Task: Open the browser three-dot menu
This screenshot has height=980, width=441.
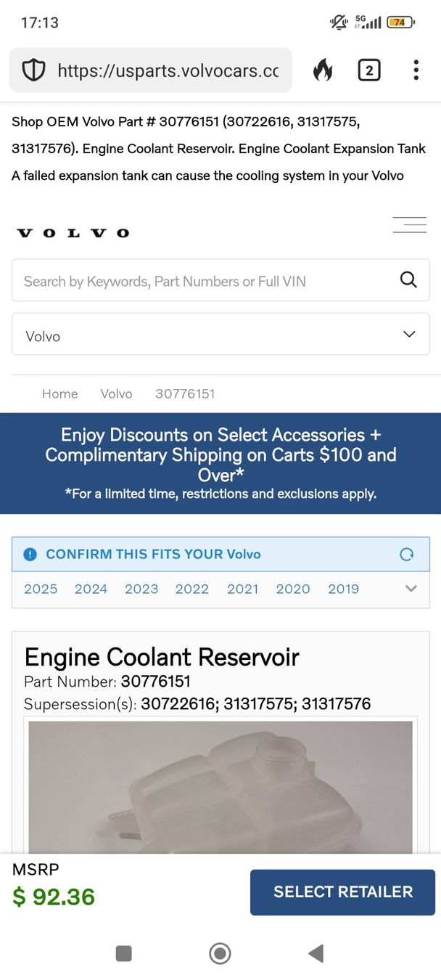Action: (x=416, y=70)
